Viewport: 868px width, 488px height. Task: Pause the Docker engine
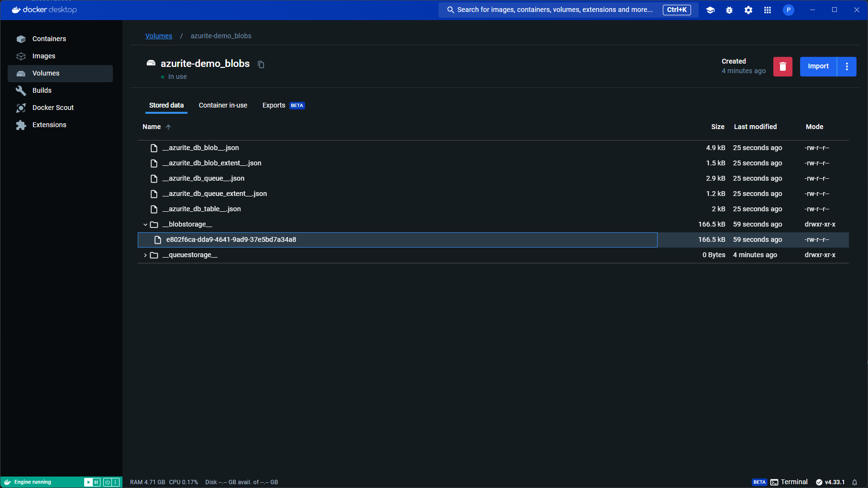click(x=97, y=482)
